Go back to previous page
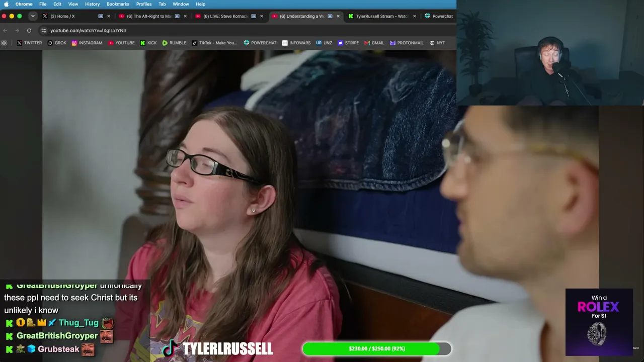This screenshot has height=362, width=644. (5, 30)
